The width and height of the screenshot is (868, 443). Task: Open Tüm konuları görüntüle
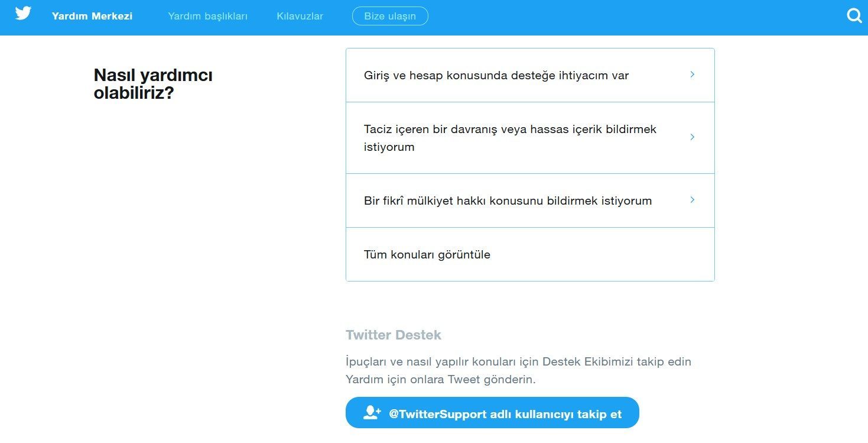(530, 254)
